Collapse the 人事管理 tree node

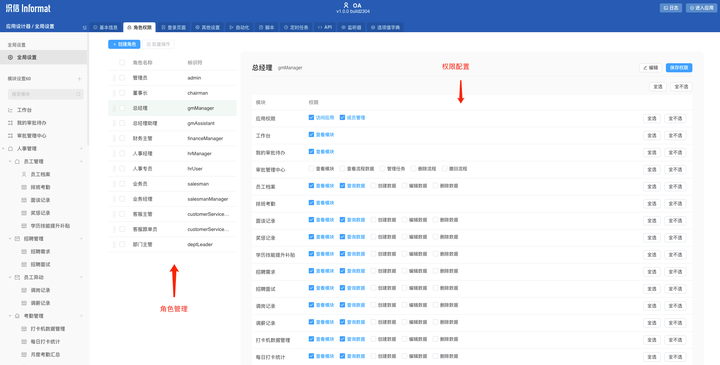pos(4,149)
